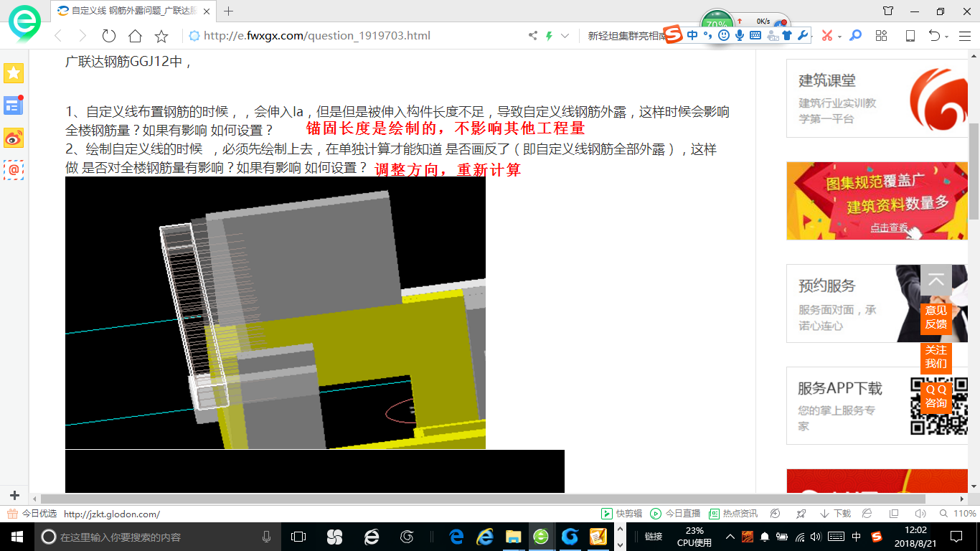Screen dimensions: 980x551
Task: Expand the undo closed tab dropdown
Action: coord(946,37)
